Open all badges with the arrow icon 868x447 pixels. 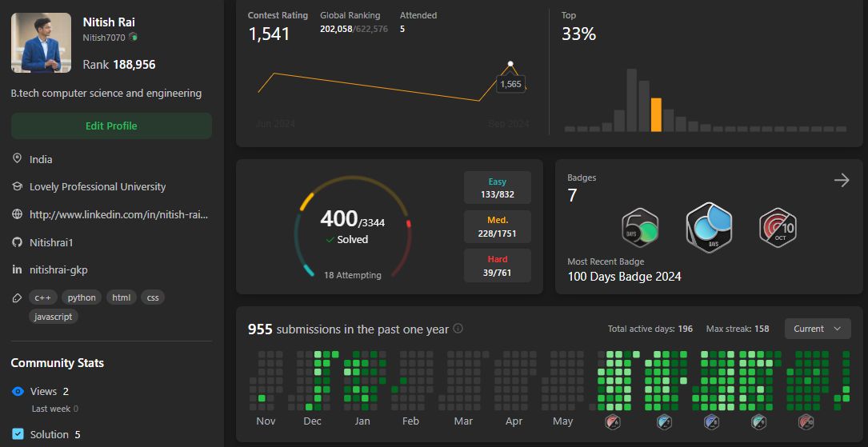pyautogui.click(x=842, y=180)
